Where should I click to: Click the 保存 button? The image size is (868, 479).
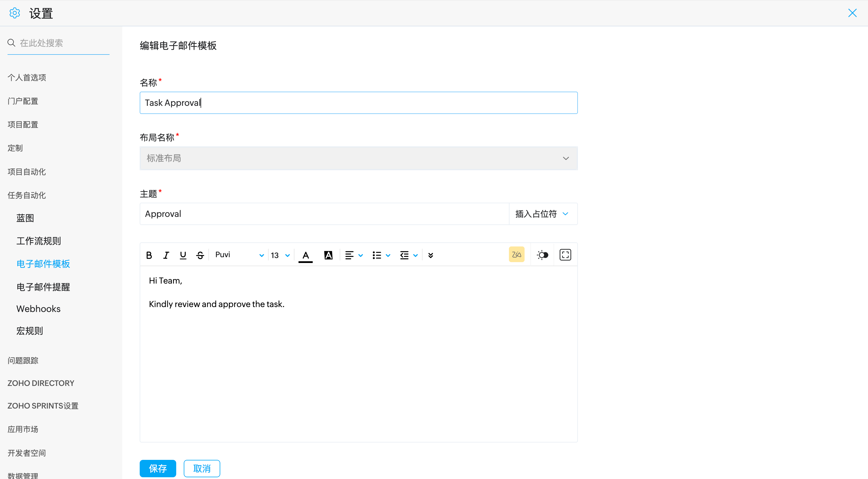tap(158, 468)
